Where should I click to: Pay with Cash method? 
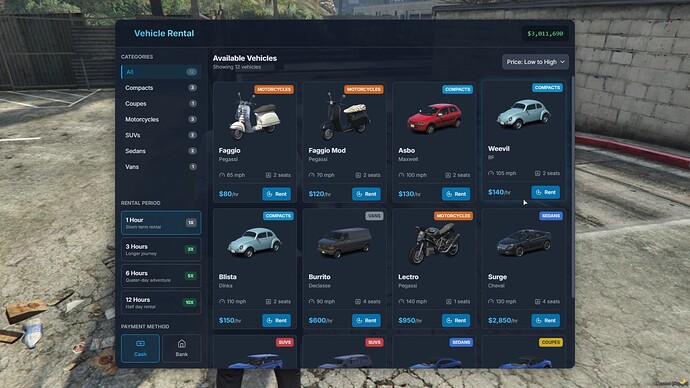point(140,348)
